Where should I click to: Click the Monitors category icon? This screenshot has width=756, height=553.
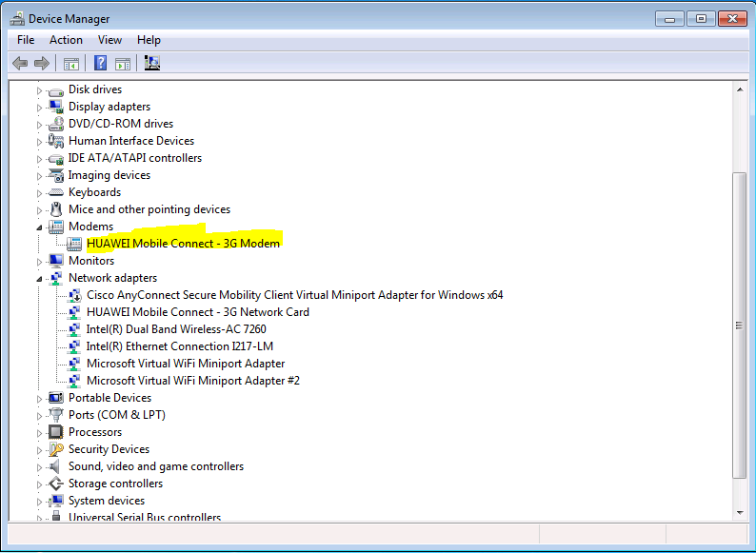click(56, 261)
